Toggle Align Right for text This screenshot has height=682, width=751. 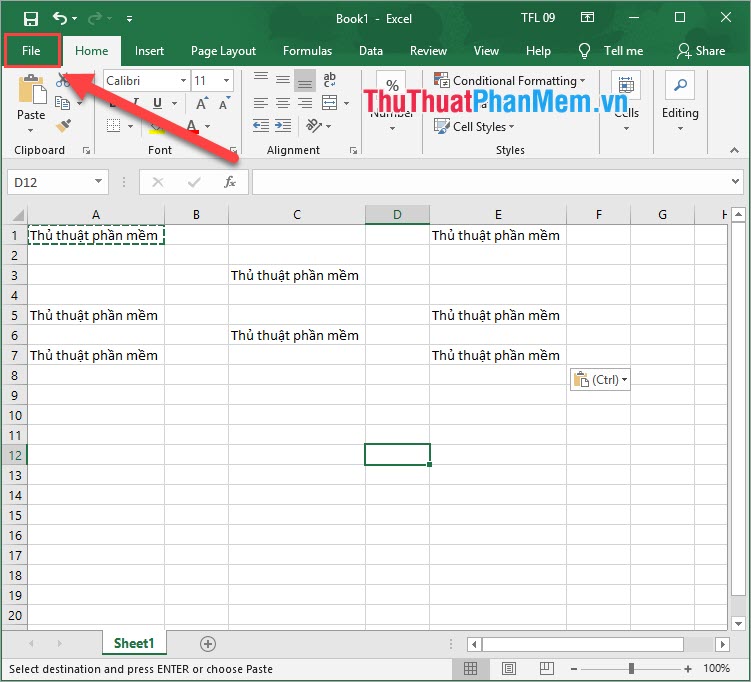tap(305, 103)
